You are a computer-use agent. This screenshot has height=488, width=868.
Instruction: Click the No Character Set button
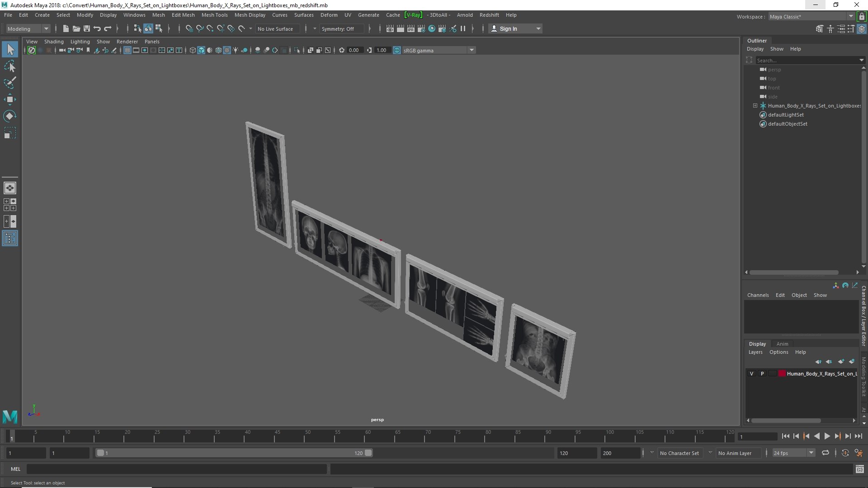pos(679,453)
